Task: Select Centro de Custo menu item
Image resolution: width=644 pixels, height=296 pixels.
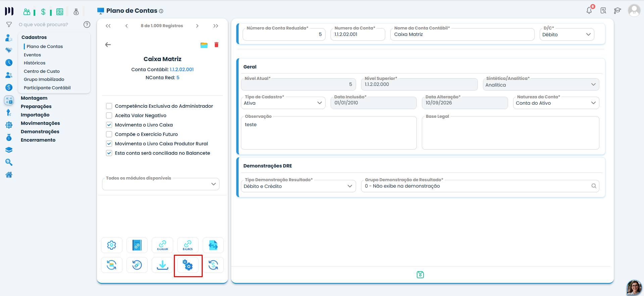Action: click(42, 71)
